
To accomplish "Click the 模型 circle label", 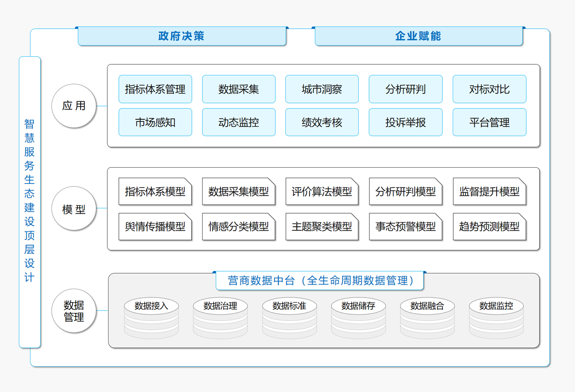I will coord(74,208).
